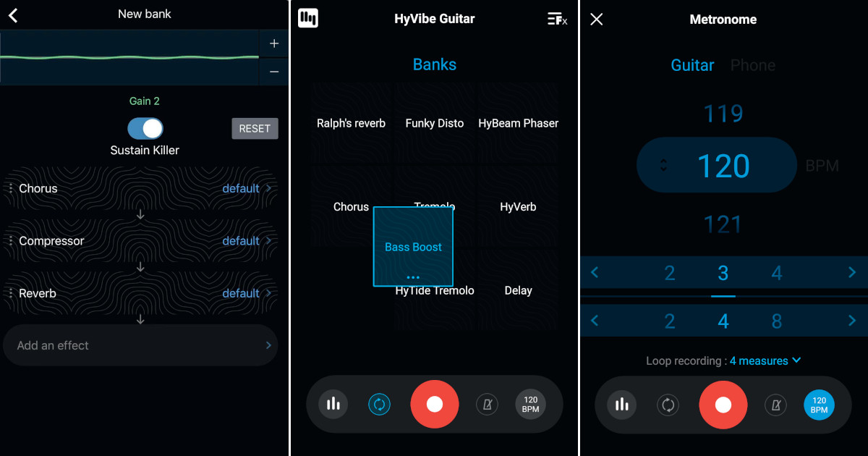Tap the grey 120 BPM button

pos(531,404)
